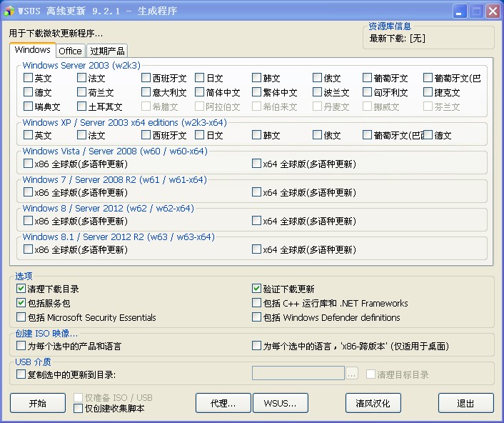Screen dimensions: 504x423
Task: Check 简体中文 checkbox
Action: (x=200, y=92)
